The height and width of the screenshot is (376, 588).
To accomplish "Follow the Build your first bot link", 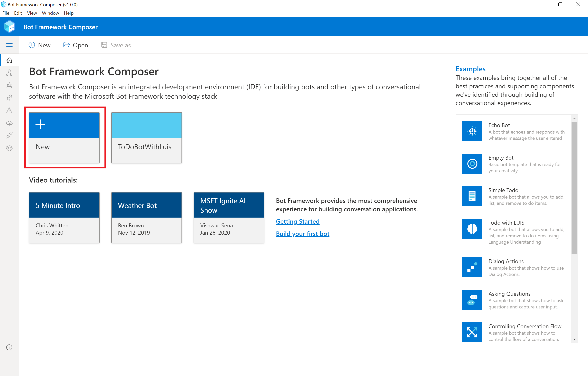I will [x=302, y=234].
